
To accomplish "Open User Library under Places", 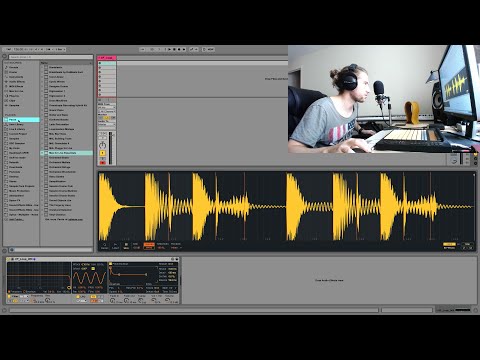I will pos(16,124).
